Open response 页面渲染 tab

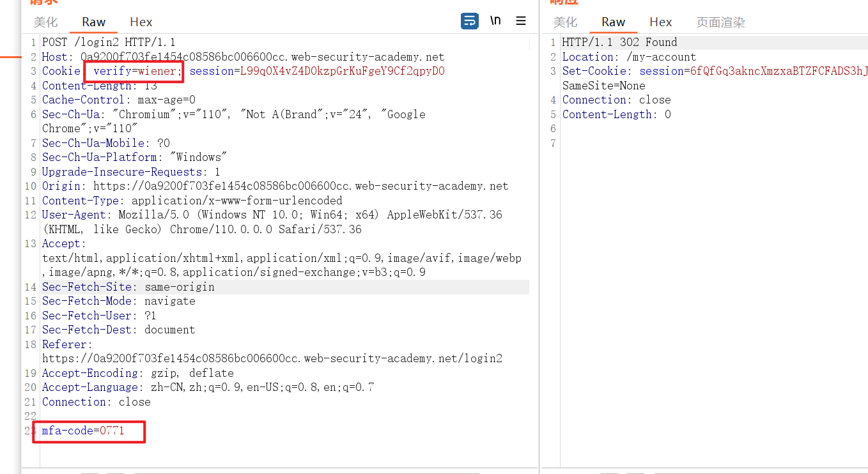click(720, 22)
